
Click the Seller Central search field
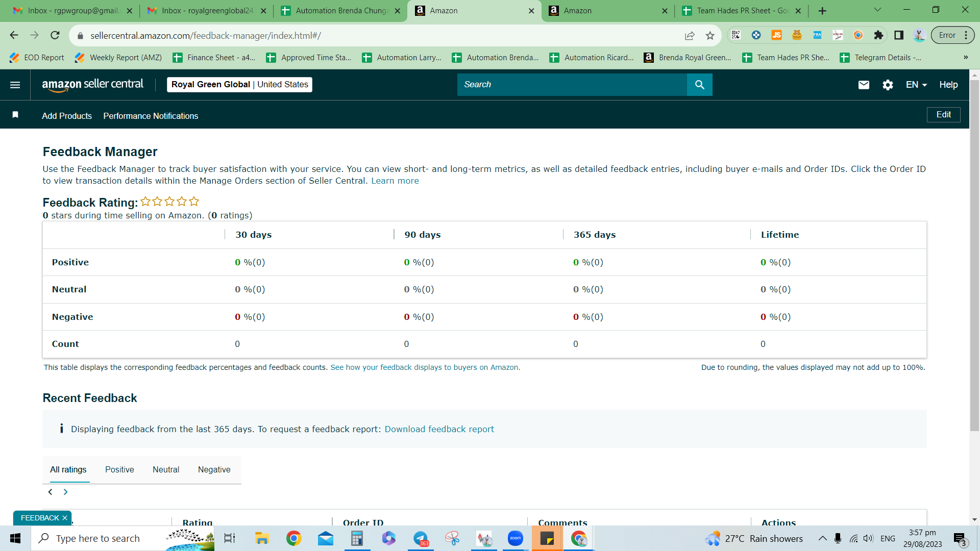tap(572, 85)
